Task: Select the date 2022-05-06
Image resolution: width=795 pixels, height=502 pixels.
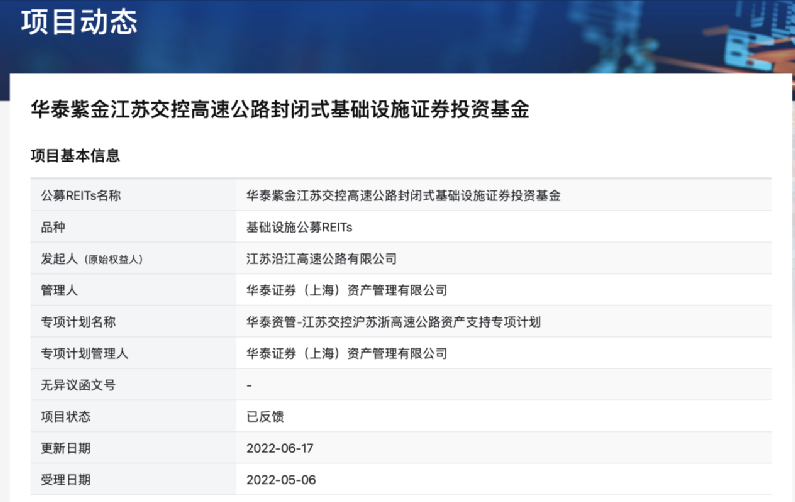Action: pyautogui.click(x=281, y=480)
